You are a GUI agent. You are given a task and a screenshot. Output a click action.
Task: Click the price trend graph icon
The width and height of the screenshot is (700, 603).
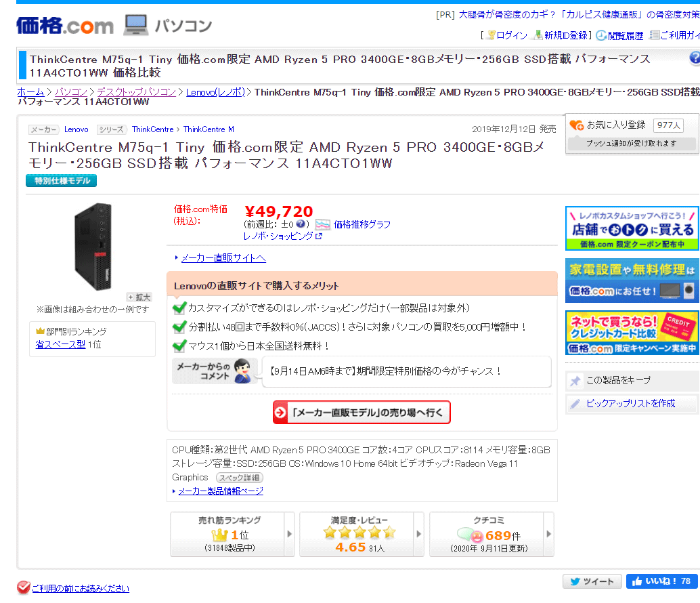click(x=323, y=224)
